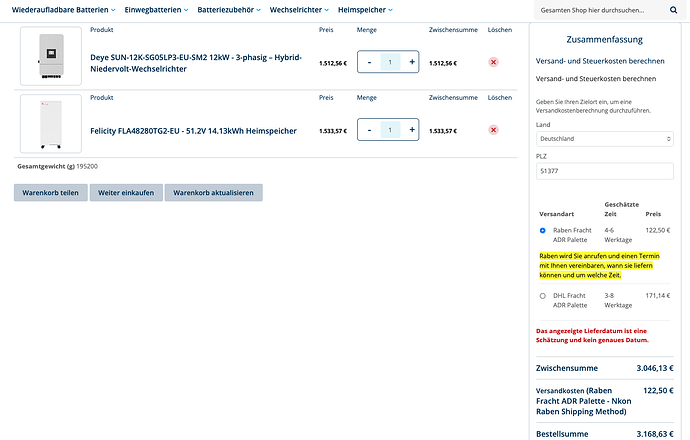Viewport: 690px width, 440px height.
Task: Expand Wiederaufladbare Batterien menu
Action: (x=63, y=10)
